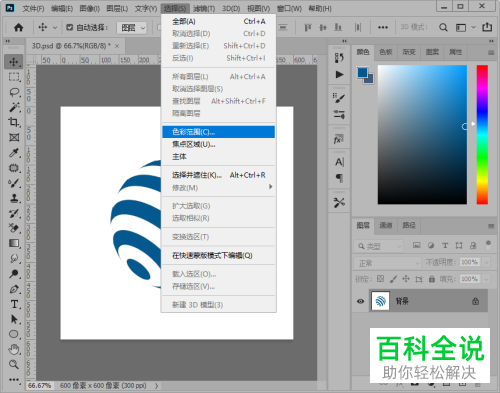Click the foreground blue color swatch
Image resolution: width=500 pixels, height=393 pixels.
pyautogui.click(x=362, y=72)
